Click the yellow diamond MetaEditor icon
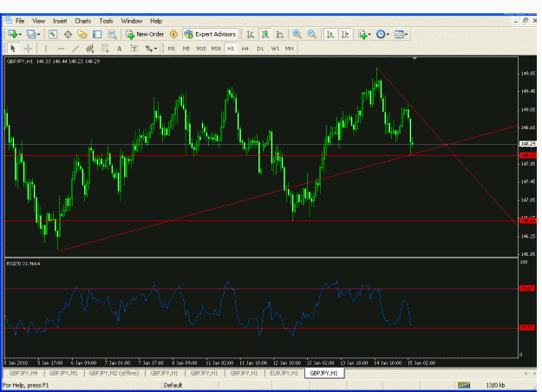 coord(173,34)
